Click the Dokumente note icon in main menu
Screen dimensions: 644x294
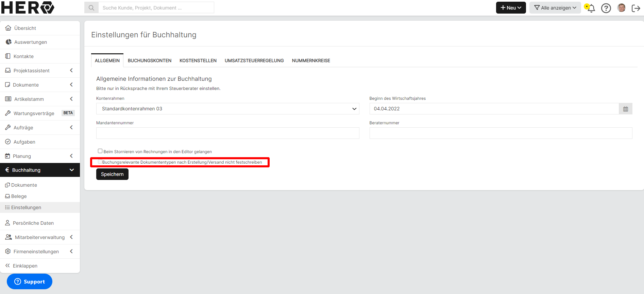(x=7, y=85)
